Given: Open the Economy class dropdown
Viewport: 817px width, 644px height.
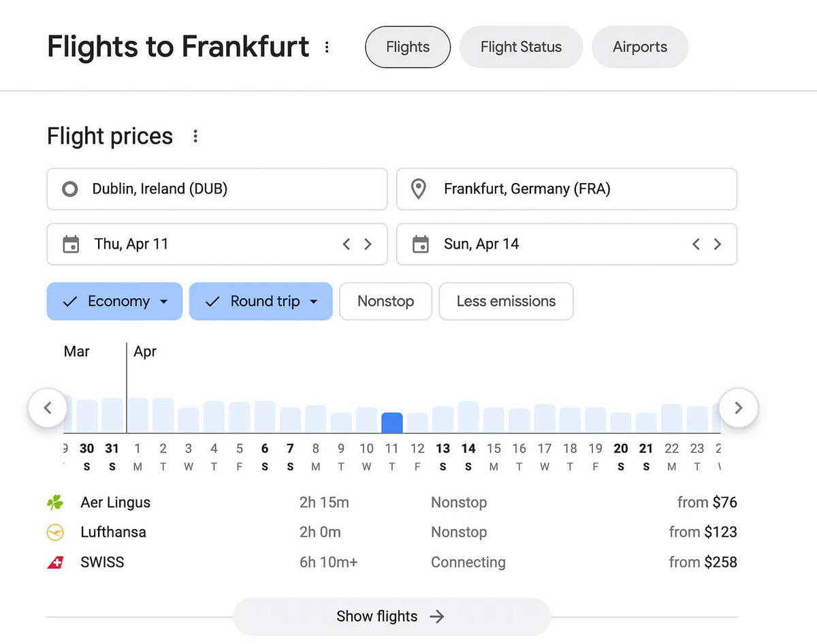Looking at the screenshot, I should [x=114, y=302].
